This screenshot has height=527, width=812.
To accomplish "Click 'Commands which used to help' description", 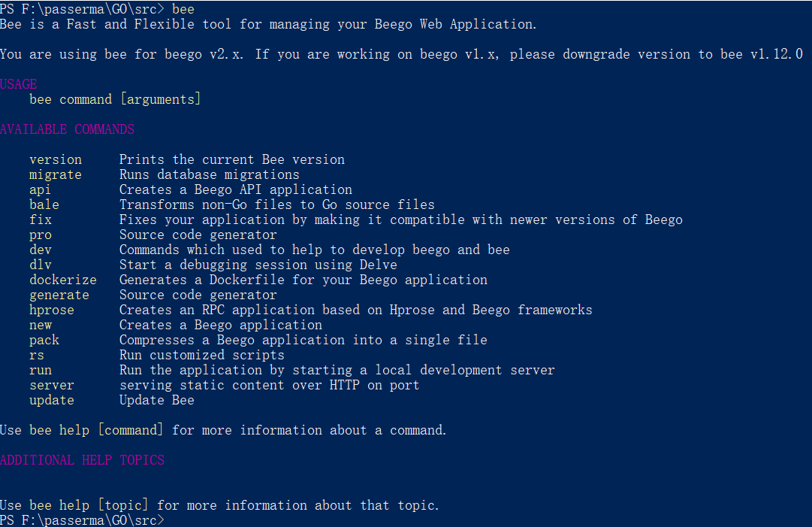I will tap(315, 250).
